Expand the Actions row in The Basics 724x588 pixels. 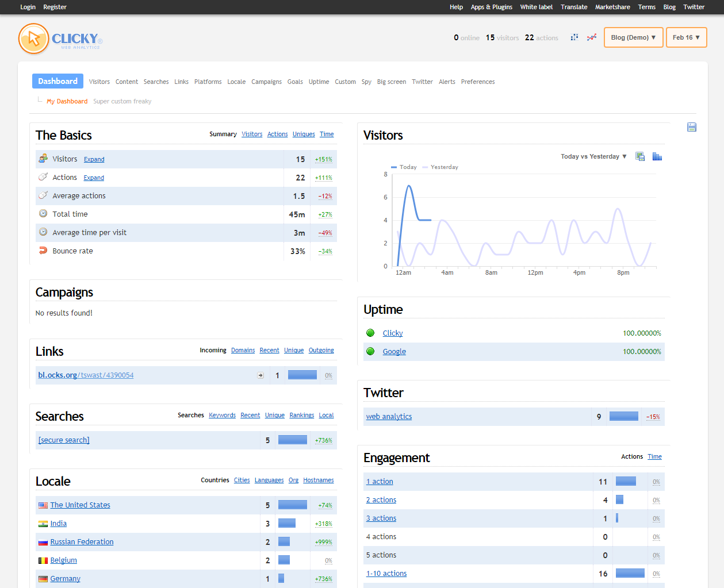(x=94, y=178)
